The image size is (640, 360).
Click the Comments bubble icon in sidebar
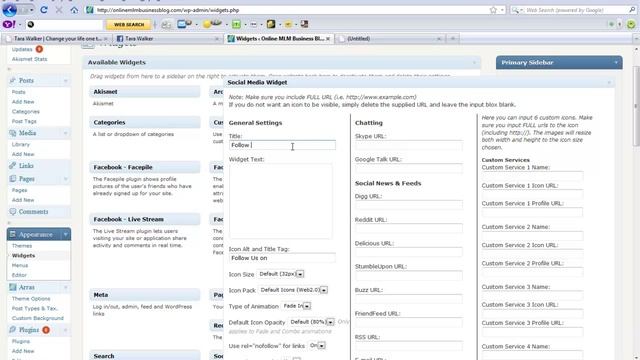pos(13,211)
